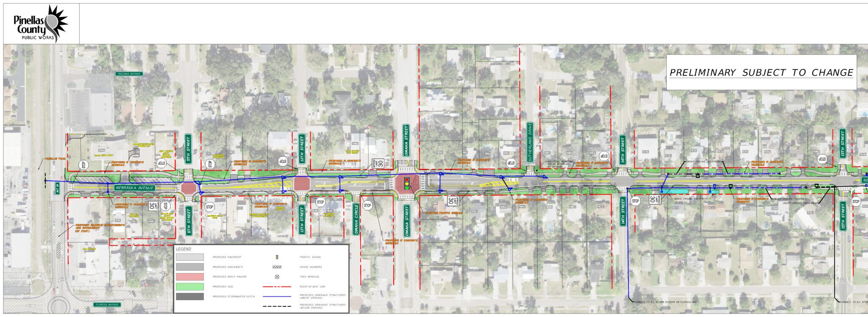868x317 pixels.
Task: Click the black dashed below-ground drainage line in legend
Action: pos(277,306)
